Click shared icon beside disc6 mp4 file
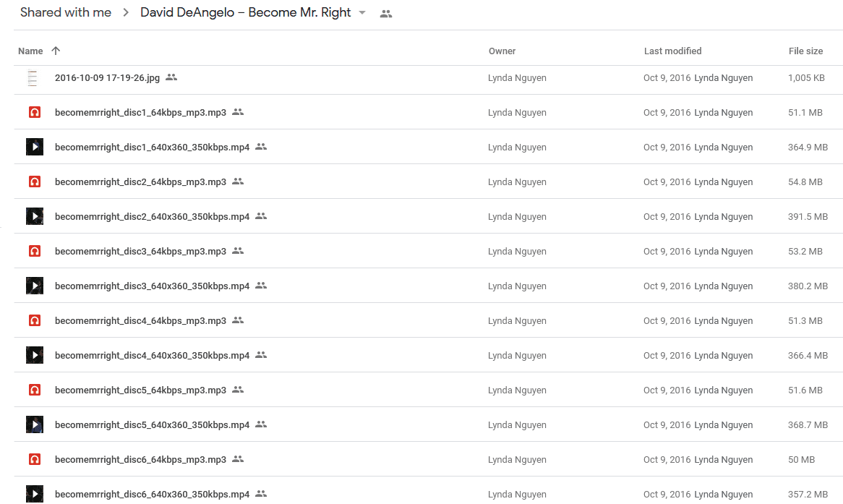Image resolution: width=843 pixels, height=504 pixels. [261, 493]
